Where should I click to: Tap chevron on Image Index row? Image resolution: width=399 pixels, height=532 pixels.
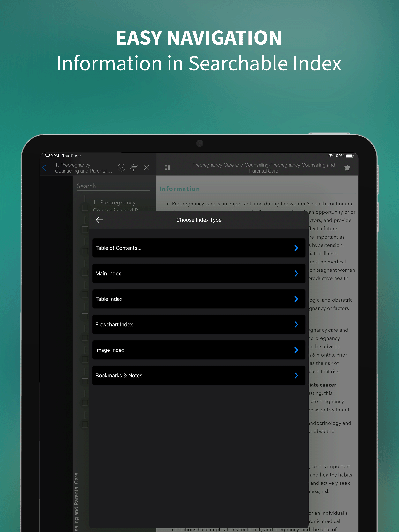tap(296, 350)
